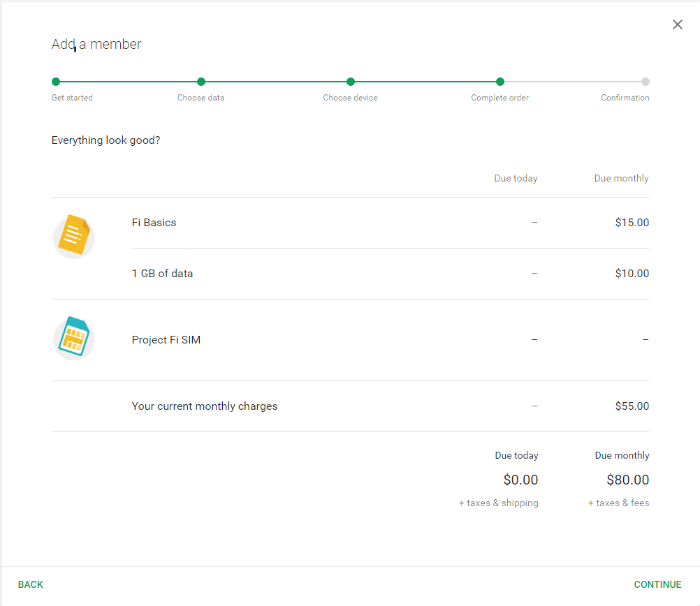Click the $55.00 current monthly amount

632,406
